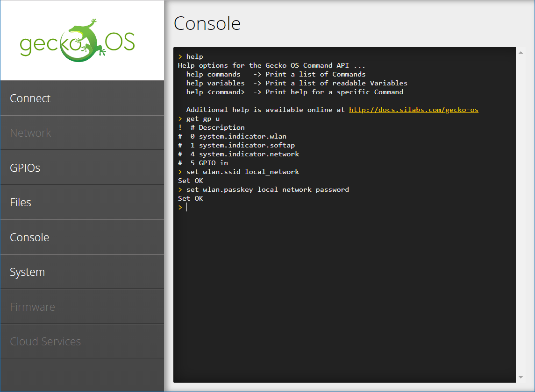The height and width of the screenshot is (392, 535).
Task: Click the Console page heading
Action: 207,23
